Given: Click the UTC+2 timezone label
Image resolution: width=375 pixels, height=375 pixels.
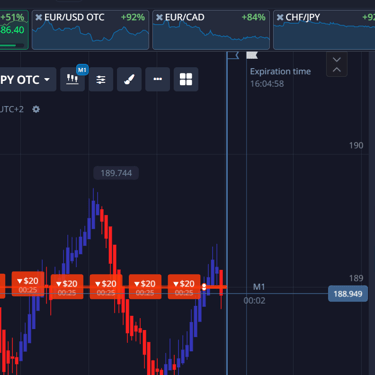Looking at the screenshot, I should click(x=12, y=109).
